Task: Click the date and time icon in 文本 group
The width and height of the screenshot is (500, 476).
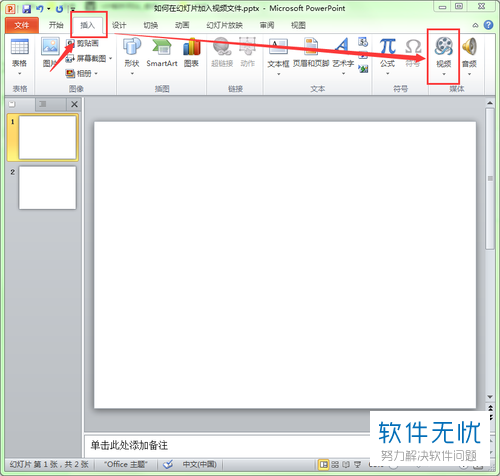Action: tap(363, 42)
